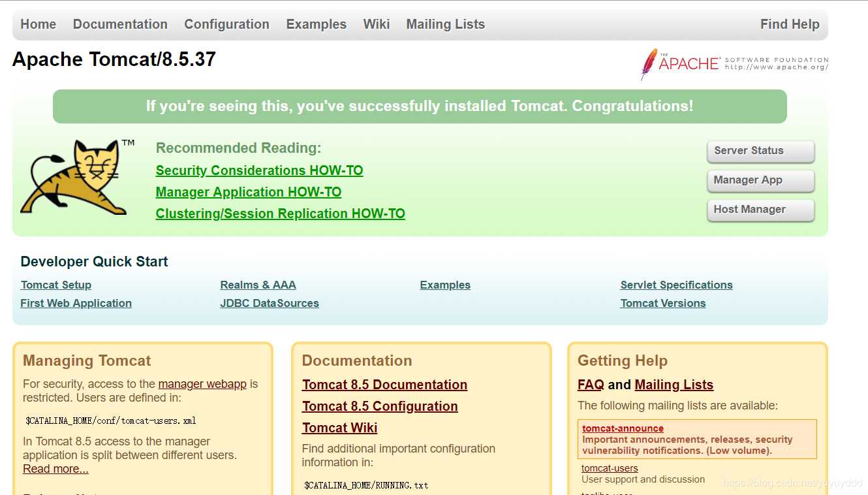The width and height of the screenshot is (868, 495).
Task: Click Find Help in the top bar
Action: (790, 24)
